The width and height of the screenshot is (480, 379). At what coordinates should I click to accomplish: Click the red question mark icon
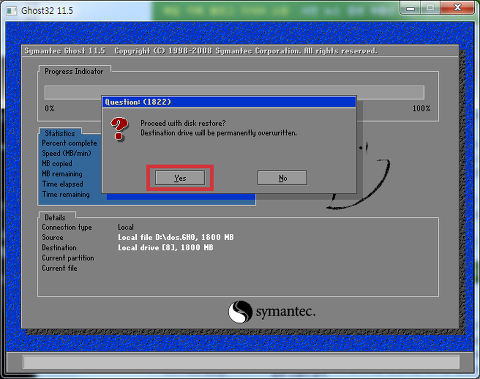[119, 129]
